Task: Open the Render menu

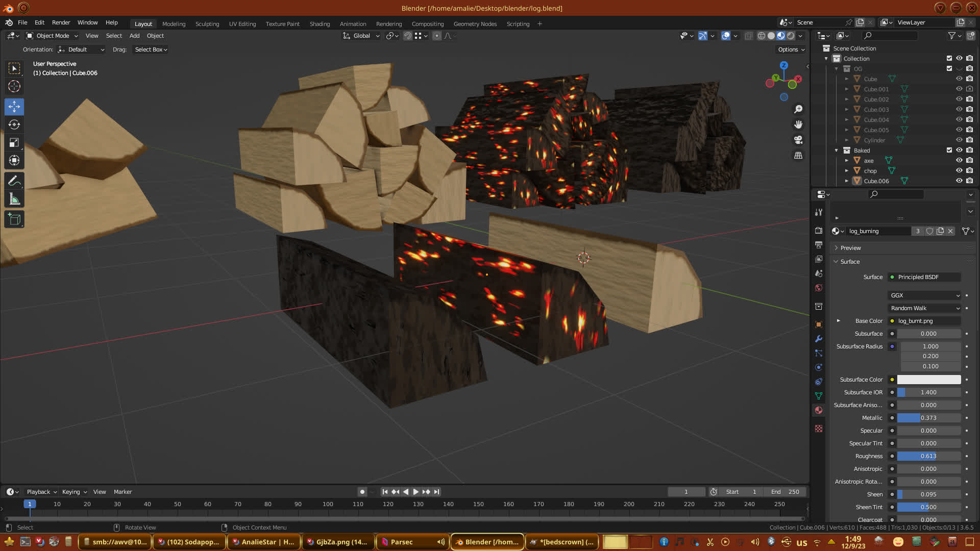Action: (x=61, y=22)
